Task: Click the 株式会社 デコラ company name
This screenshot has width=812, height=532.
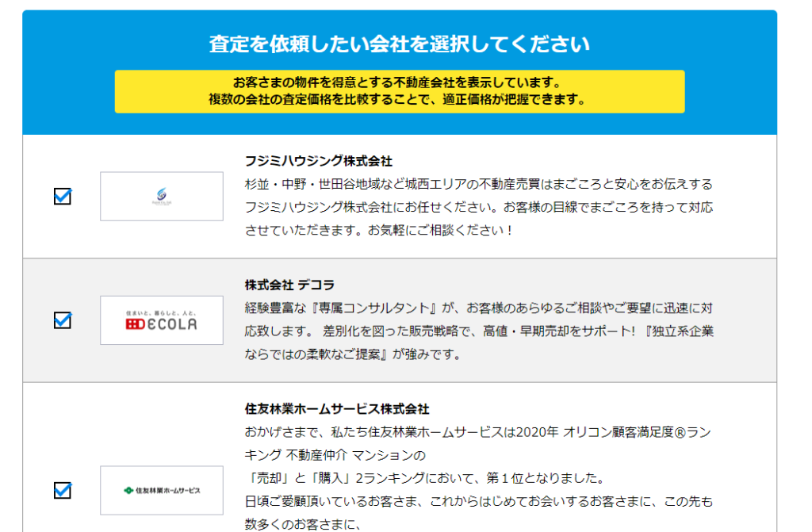Action: click(x=289, y=285)
